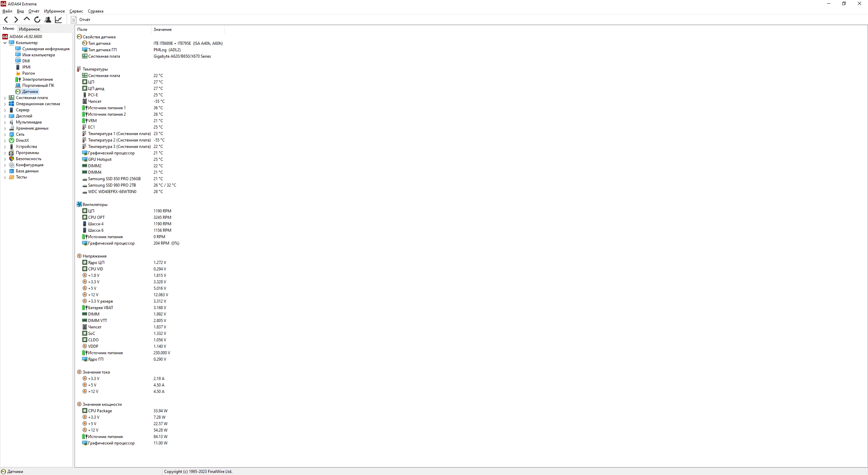
Task: Expand the Хранение данных tree node
Action: (x=5, y=129)
